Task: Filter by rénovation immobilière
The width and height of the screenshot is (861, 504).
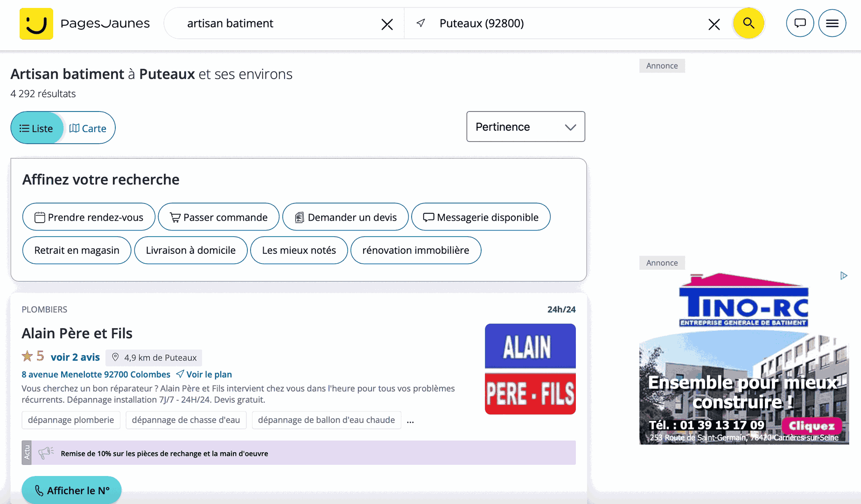Action: 415,250
